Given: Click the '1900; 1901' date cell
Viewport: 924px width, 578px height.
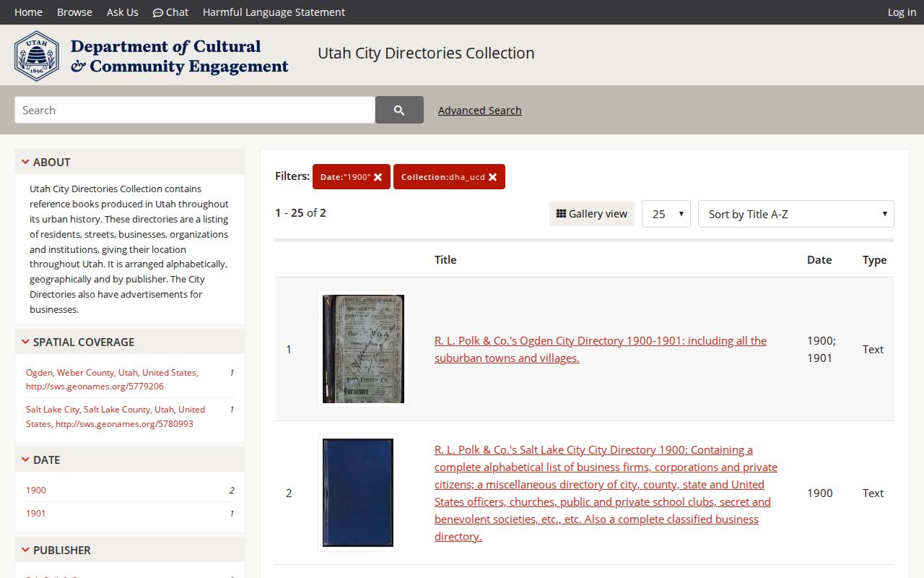Looking at the screenshot, I should [x=821, y=349].
